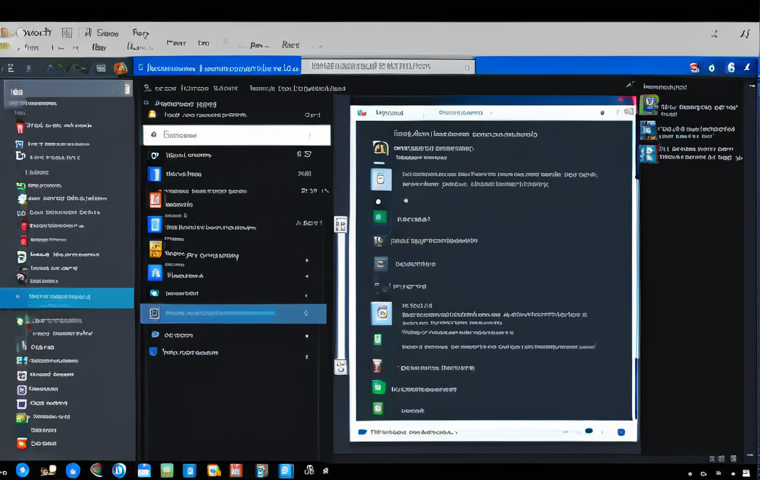Image resolution: width=760 pixels, height=480 pixels.
Task: Click the red round icon on the blue header bar
Action: click(x=695, y=68)
